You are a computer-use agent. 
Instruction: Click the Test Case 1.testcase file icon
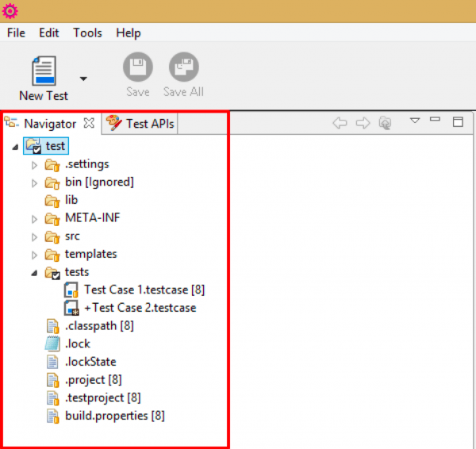tap(71, 290)
